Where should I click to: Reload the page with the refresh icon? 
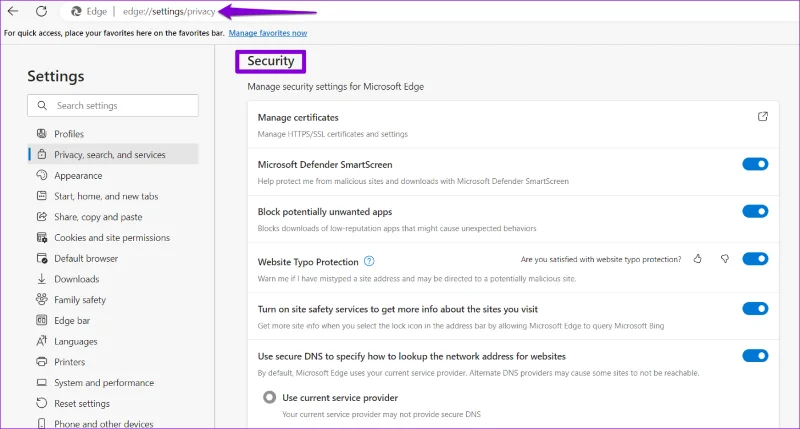point(41,11)
